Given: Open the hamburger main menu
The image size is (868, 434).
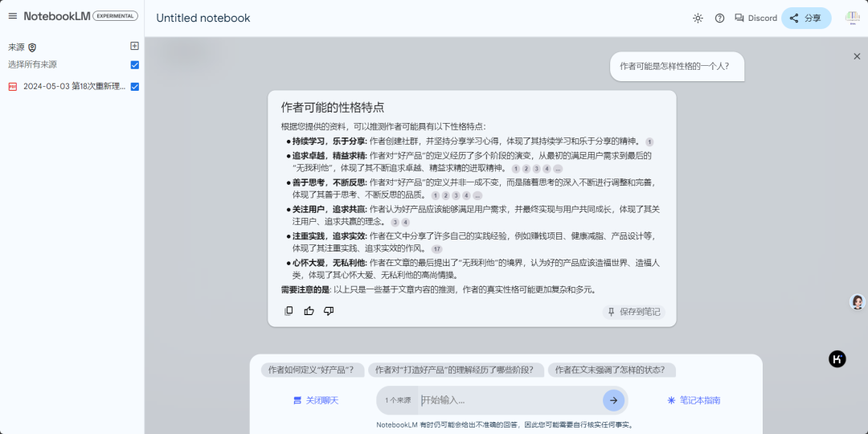Looking at the screenshot, I should coord(12,16).
